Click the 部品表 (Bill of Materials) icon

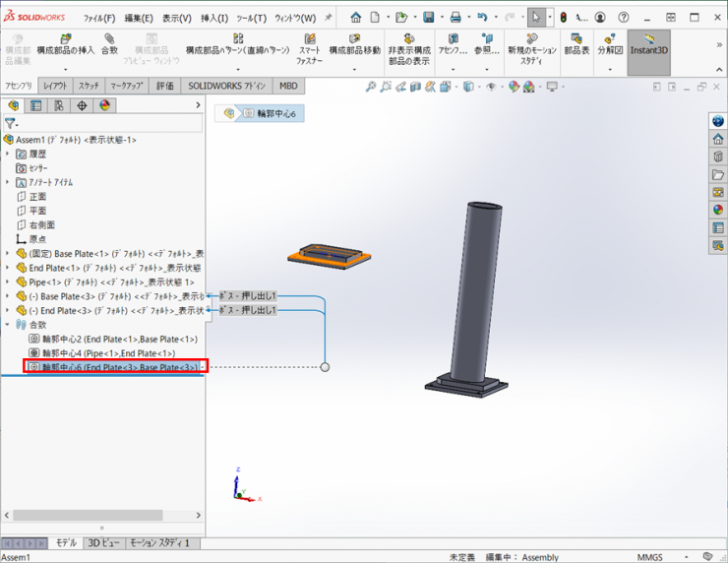tap(576, 43)
